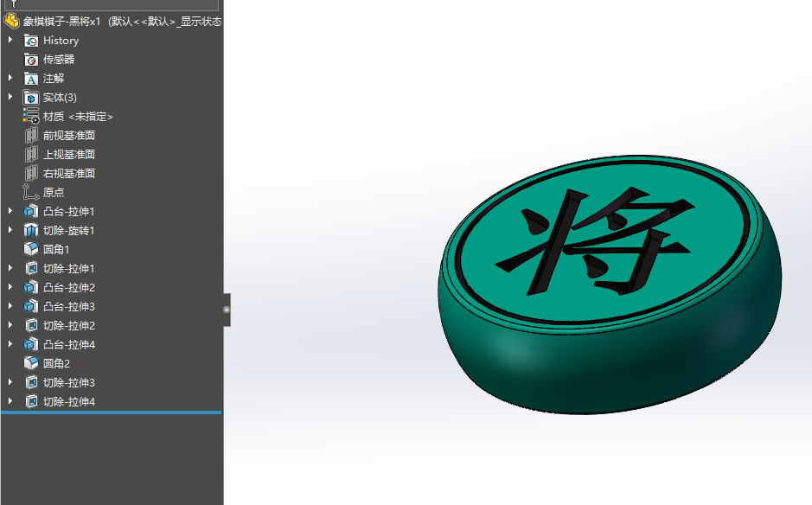The width and height of the screenshot is (812, 505).
Task: Click the 右视基准面 plane icon
Action: (31, 173)
